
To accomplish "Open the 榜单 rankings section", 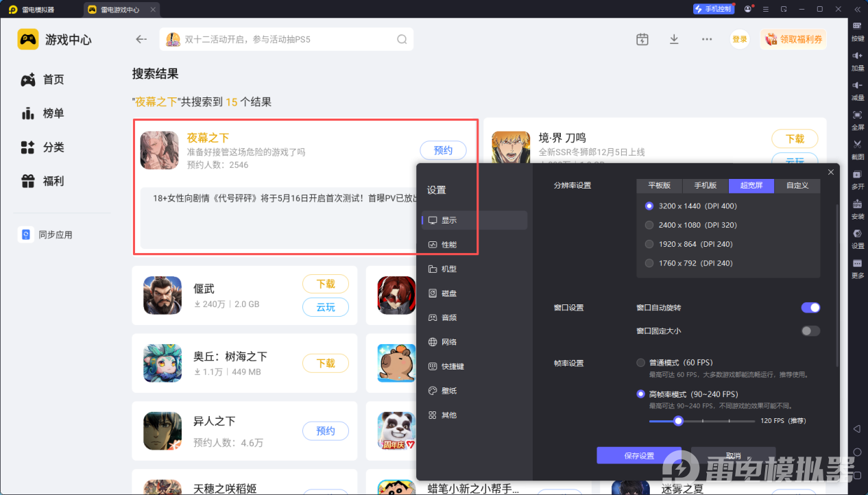I will [x=43, y=113].
